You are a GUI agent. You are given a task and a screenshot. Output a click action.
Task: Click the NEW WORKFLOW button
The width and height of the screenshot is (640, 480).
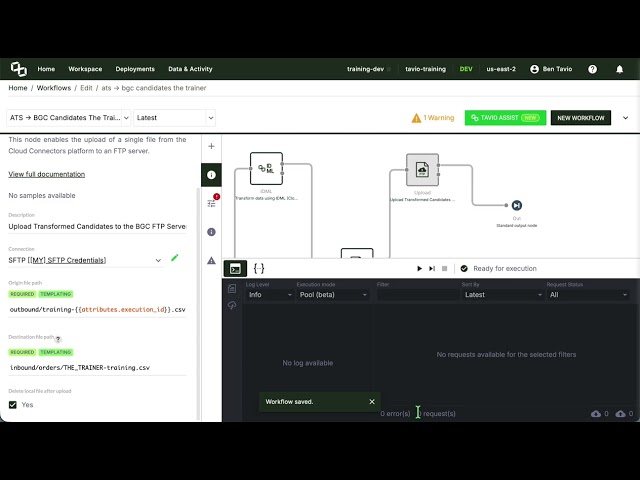[x=581, y=118]
